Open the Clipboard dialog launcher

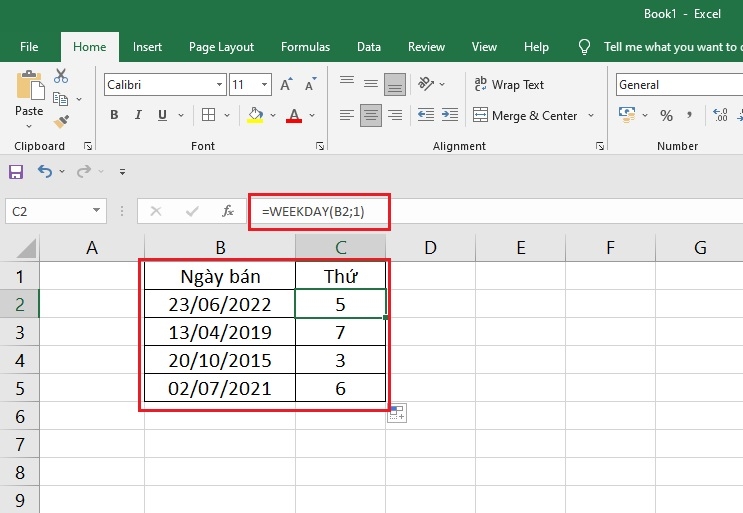(88, 146)
